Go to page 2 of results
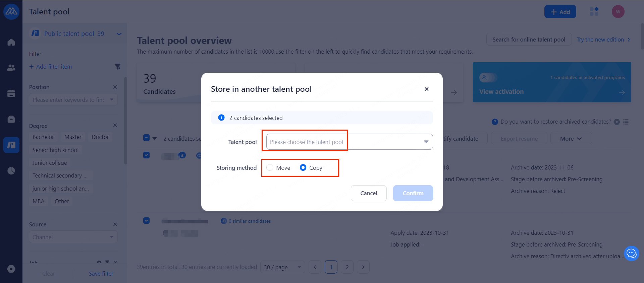The width and height of the screenshot is (644, 283). click(347, 267)
